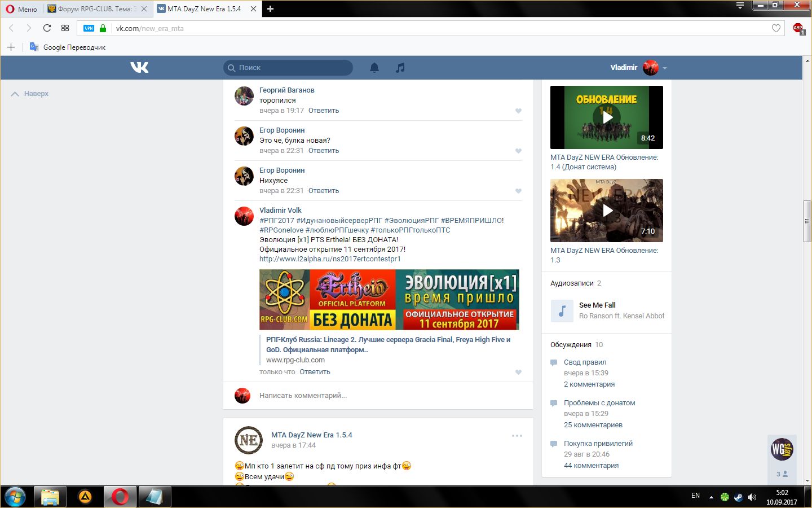The width and height of the screenshot is (812, 508).
Task: Open Проблемы с донатом discussion
Action: (599, 403)
